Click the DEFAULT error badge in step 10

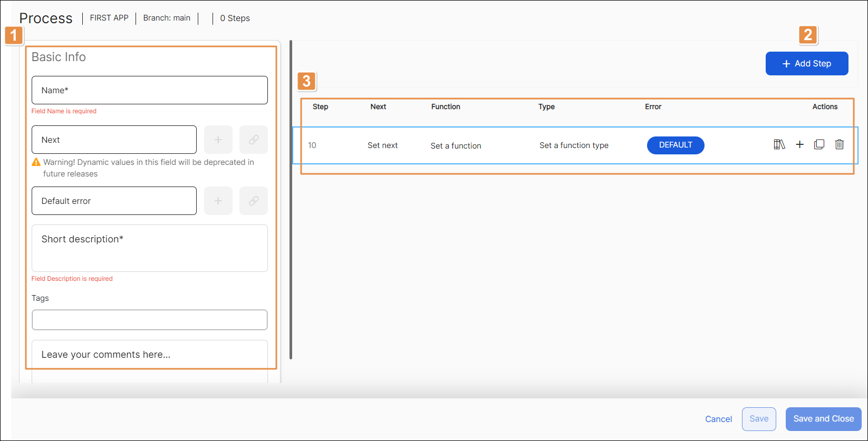[676, 145]
